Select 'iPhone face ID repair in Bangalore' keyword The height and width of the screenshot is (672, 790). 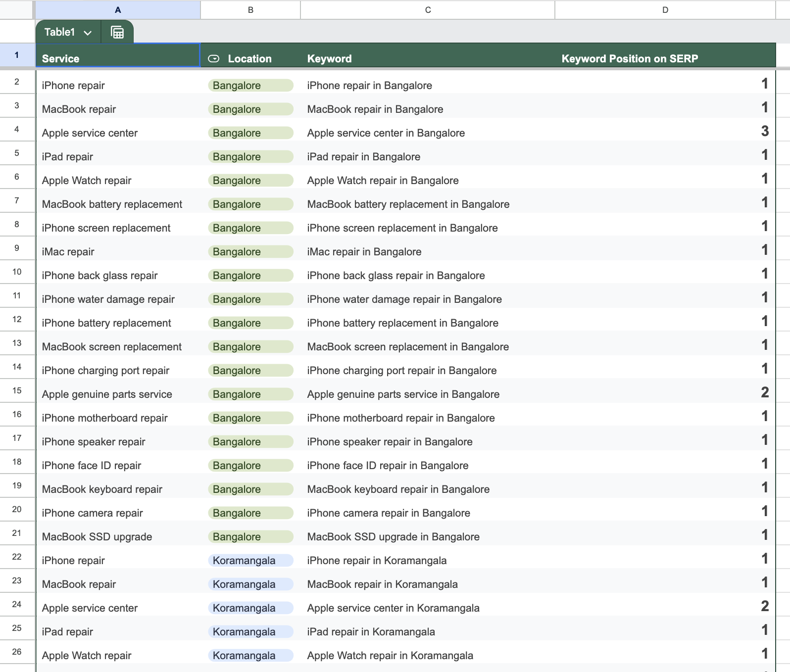pyautogui.click(x=428, y=462)
